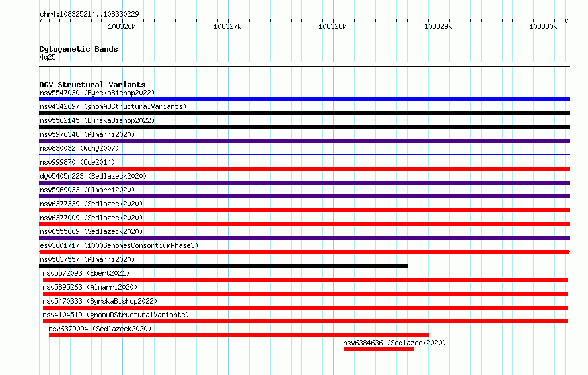Select nsv5470333 (ByrskaBishop2022) label
This screenshot has width=588, height=375.
pos(100,301)
